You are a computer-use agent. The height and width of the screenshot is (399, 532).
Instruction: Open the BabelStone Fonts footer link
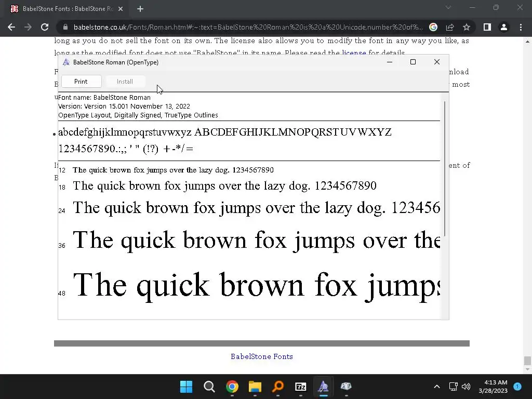click(262, 356)
